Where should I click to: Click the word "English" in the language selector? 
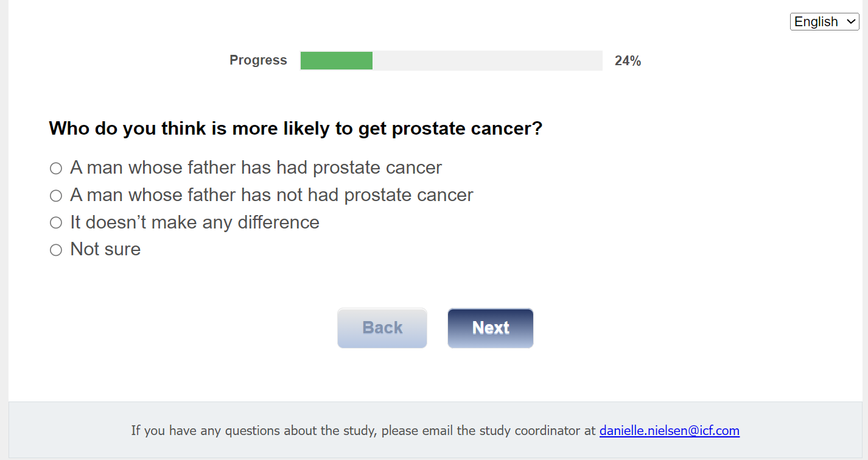tap(816, 22)
